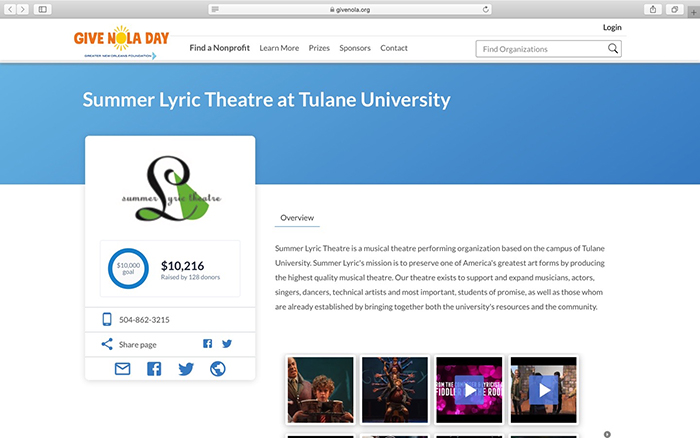700x438 pixels.
Task: Select the Share page label
Action: point(138,345)
